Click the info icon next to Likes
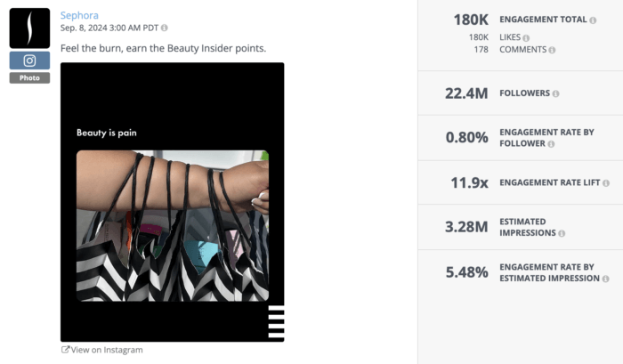 [526, 38]
